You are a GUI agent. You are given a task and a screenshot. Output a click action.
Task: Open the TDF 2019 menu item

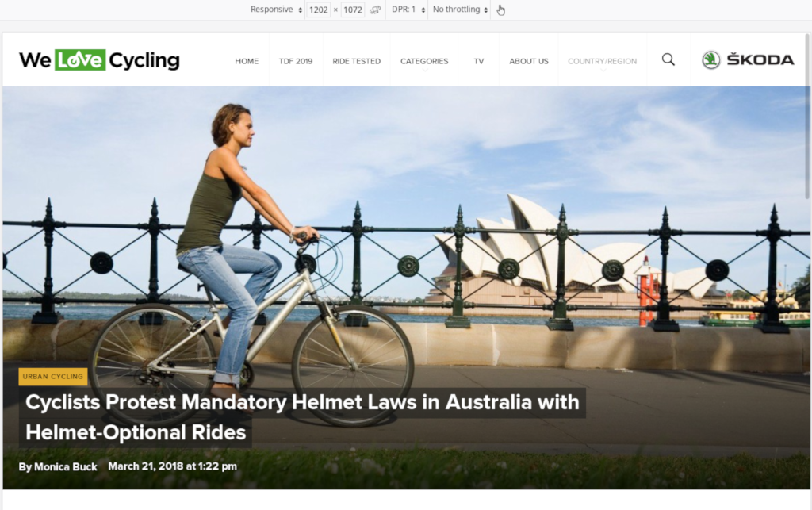[296, 61]
